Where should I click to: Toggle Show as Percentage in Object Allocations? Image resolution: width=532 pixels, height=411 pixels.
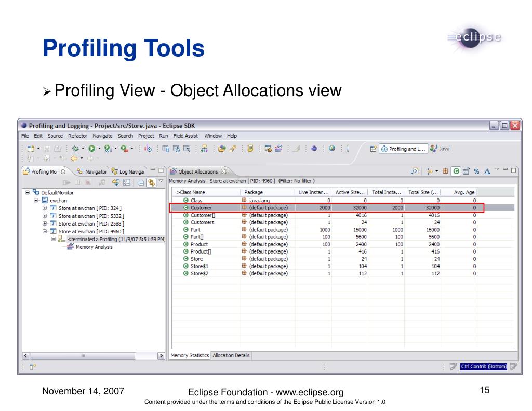coord(477,171)
